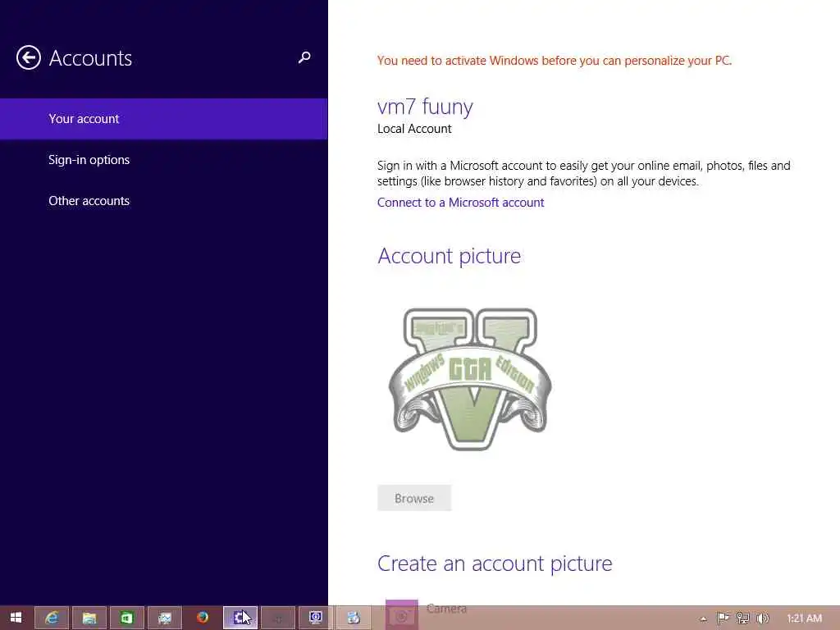Open Sign-in options section
The image size is (840, 630).
(164, 160)
